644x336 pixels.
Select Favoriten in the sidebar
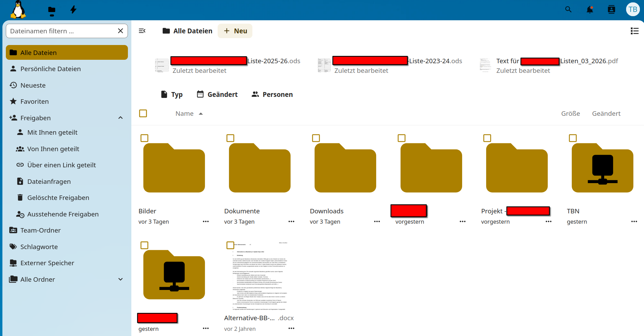coord(34,101)
